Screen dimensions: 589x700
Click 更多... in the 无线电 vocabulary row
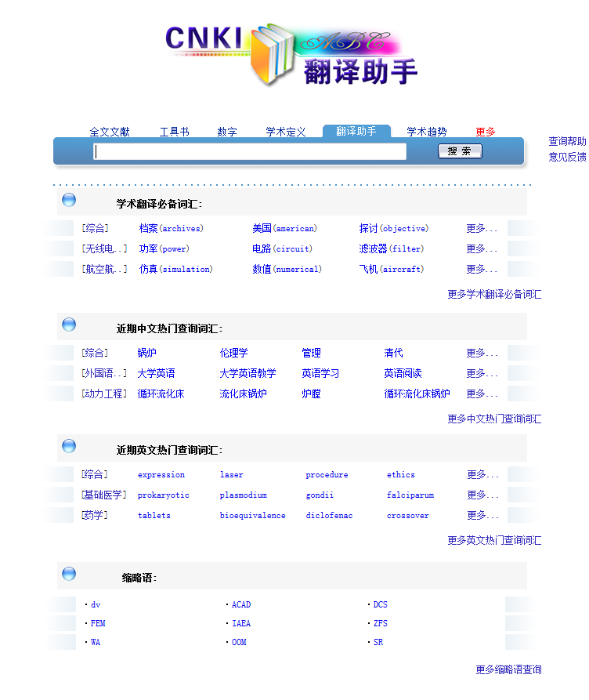click(482, 248)
